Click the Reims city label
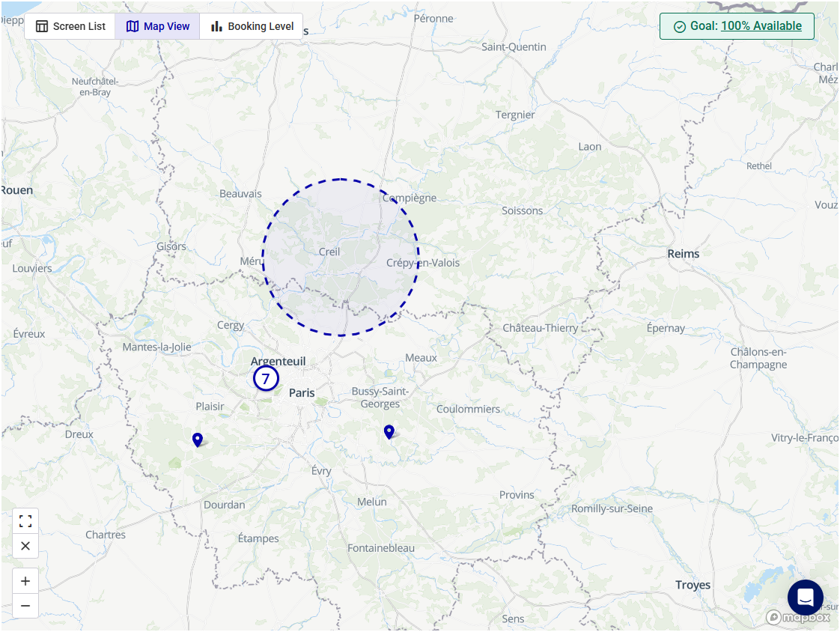The height and width of the screenshot is (632, 840). 683,254
